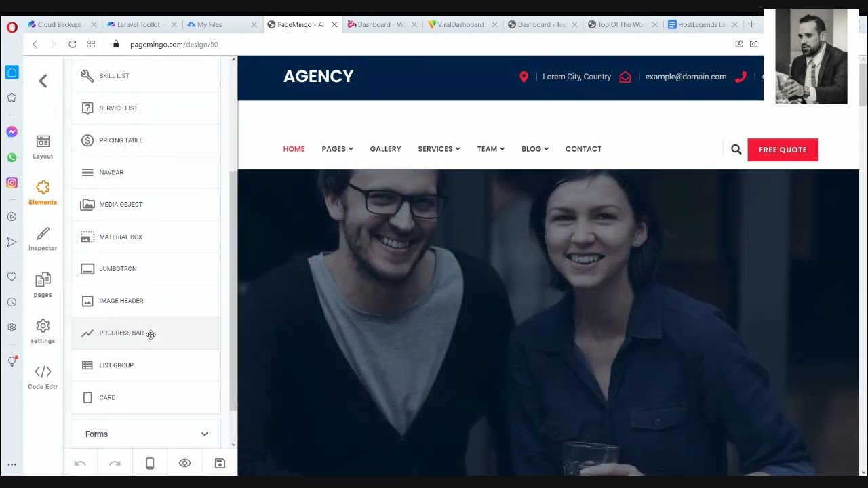Open Instagram in Opera sidebar
868x488 pixels.
coord(12,183)
